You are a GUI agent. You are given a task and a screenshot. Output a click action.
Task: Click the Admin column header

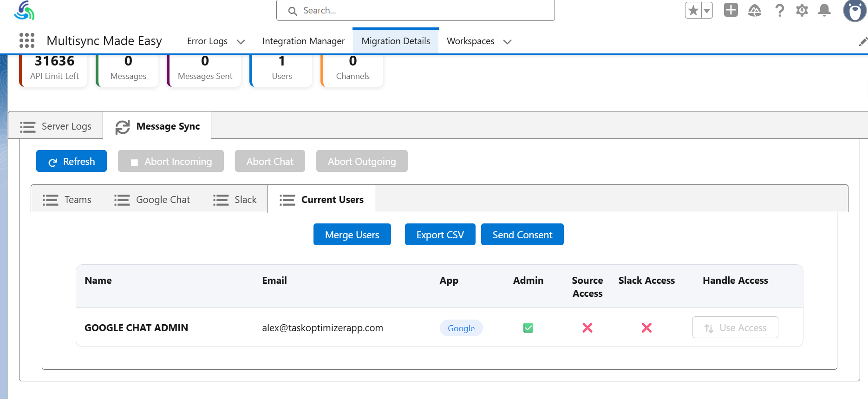pos(528,280)
